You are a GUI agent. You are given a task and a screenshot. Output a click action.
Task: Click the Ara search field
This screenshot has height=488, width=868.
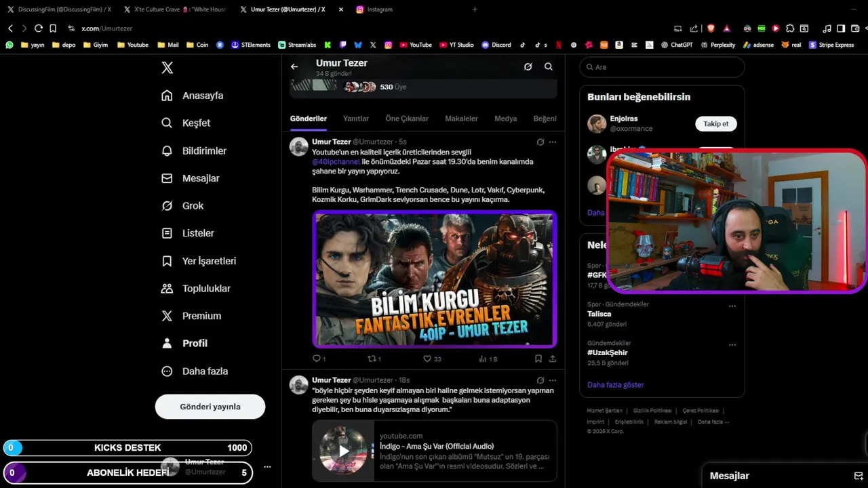point(662,67)
